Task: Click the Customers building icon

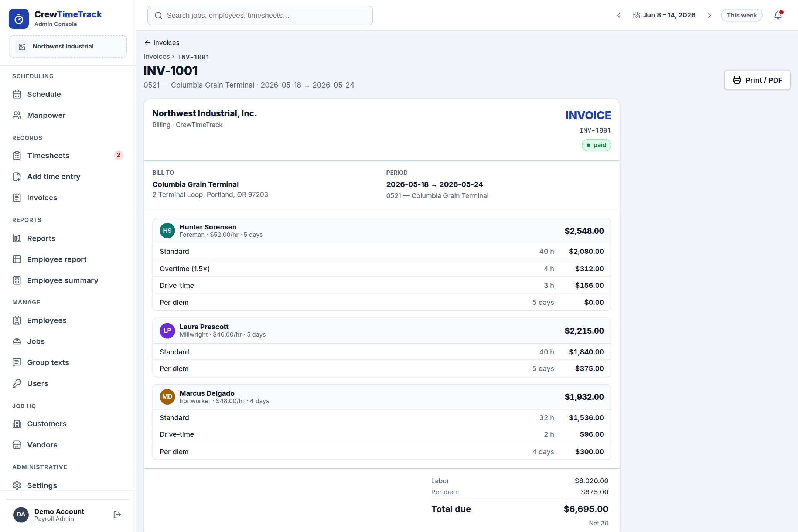Action: [x=17, y=424]
